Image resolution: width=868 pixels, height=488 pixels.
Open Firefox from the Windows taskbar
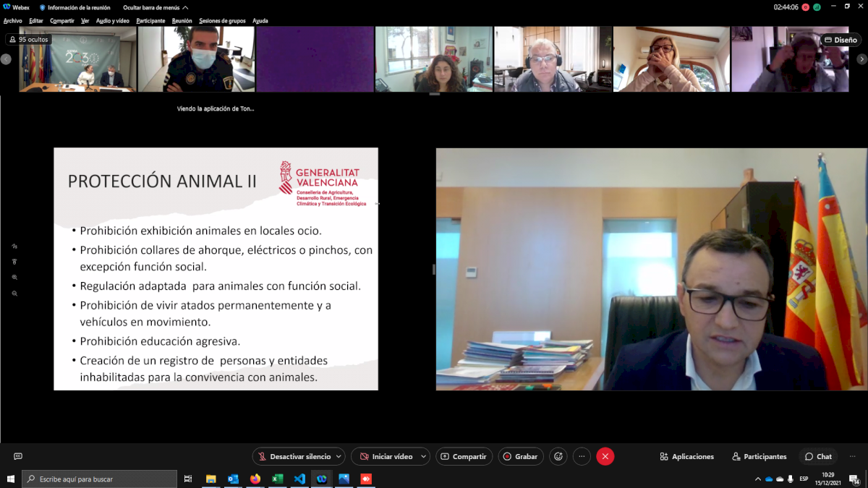(255, 479)
